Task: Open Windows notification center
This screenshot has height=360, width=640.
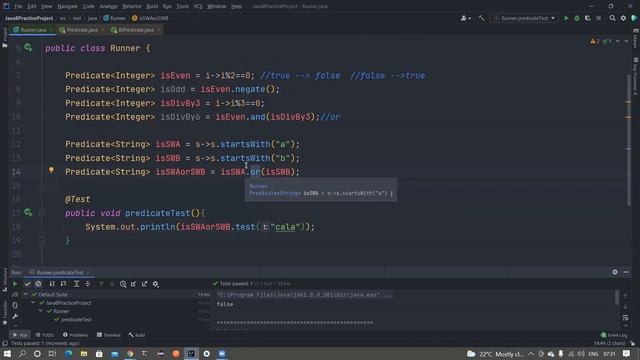Action: tap(627, 353)
